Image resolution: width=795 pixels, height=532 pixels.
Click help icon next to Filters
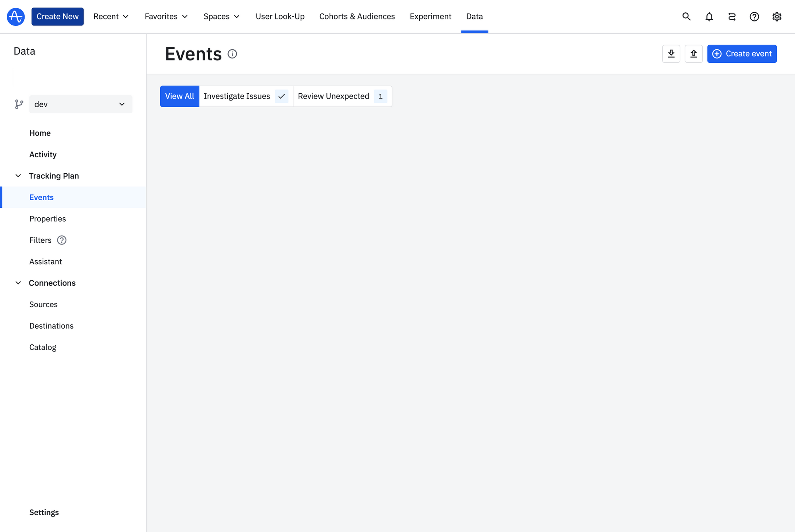[x=62, y=240]
